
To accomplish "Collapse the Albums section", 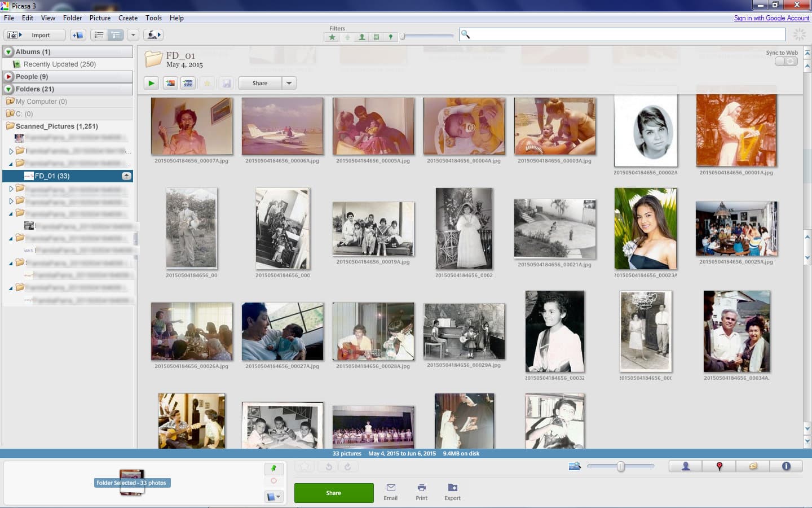I will coord(8,51).
